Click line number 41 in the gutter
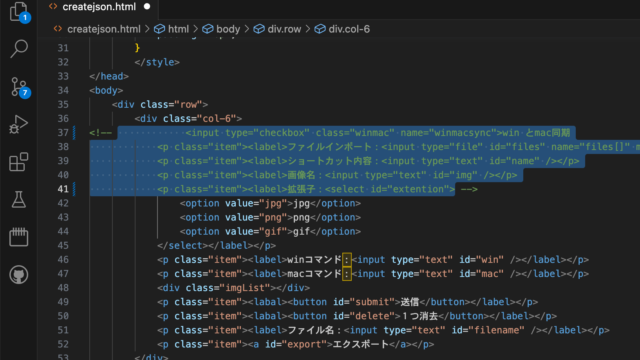This screenshot has height=360, width=640. tap(63, 189)
